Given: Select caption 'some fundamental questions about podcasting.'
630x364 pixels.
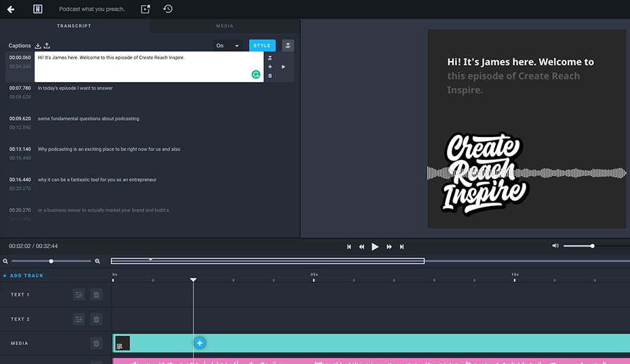Looking at the screenshot, I should point(89,119).
